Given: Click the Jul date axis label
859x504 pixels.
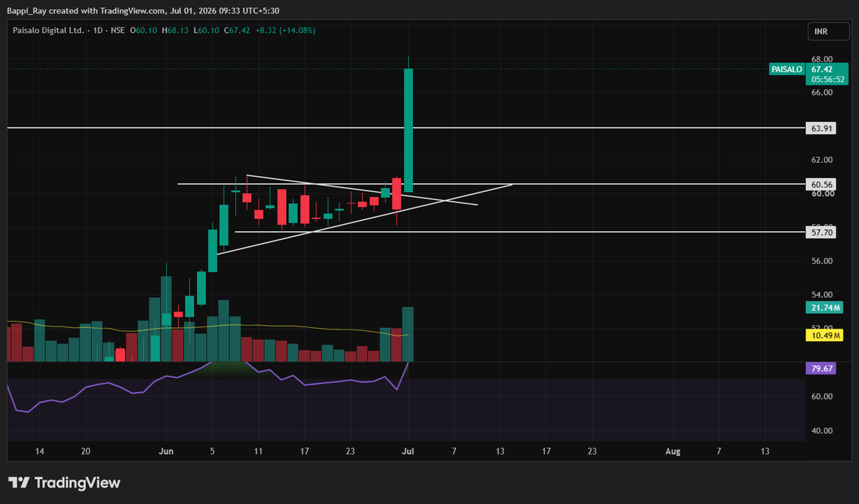Looking at the screenshot, I should (x=408, y=451).
